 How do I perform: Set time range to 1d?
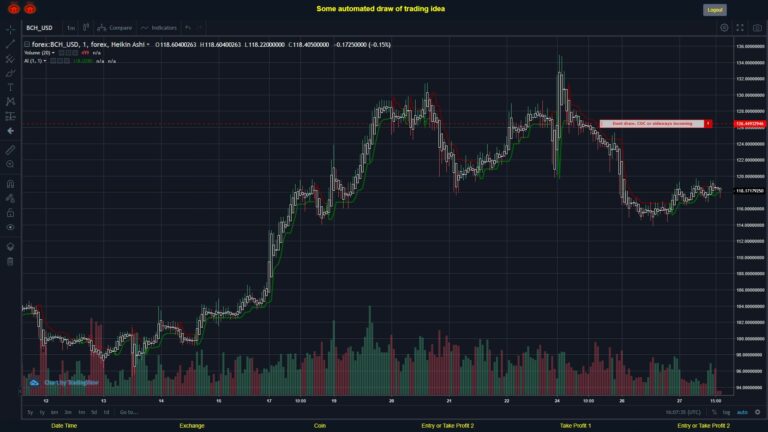[106, 412]
